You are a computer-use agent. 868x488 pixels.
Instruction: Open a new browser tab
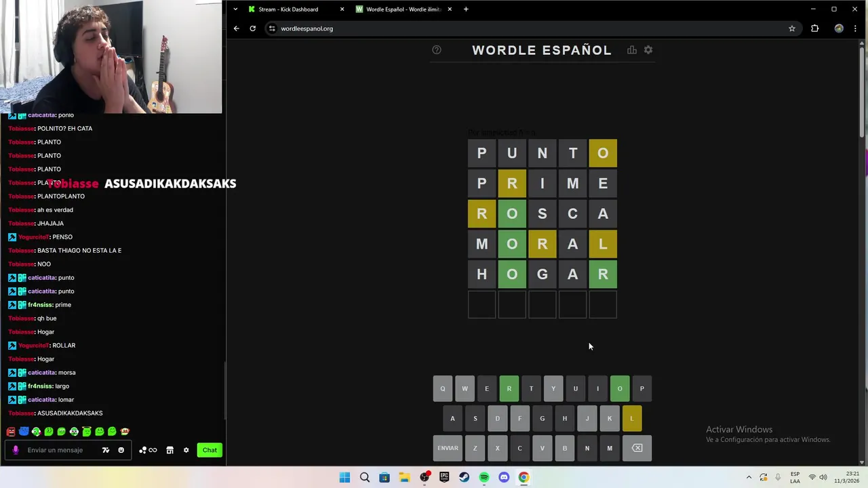pyautogui.click(x=466, y=9)
